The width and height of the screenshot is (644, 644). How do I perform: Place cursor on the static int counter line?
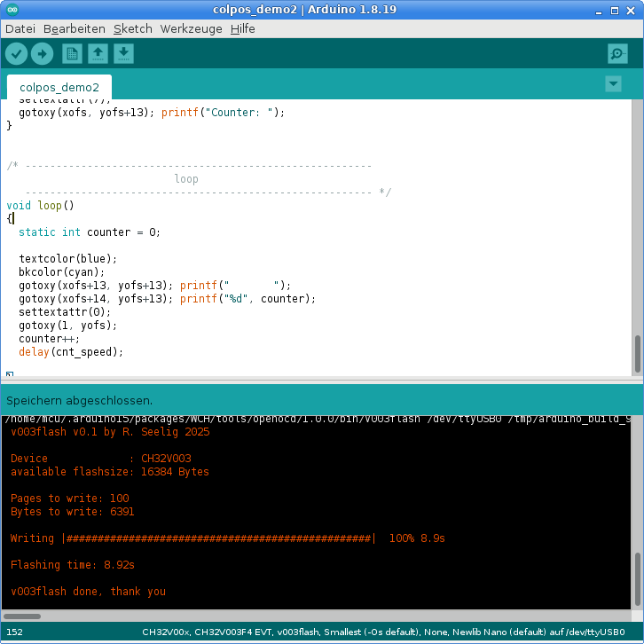tap(89, 232)
